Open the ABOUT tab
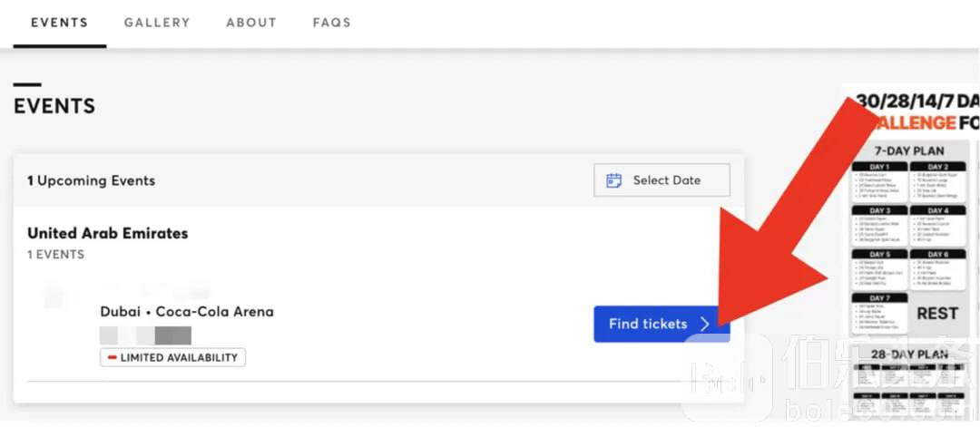This screenshot has width=980, height=427. (x=251, y=23)
